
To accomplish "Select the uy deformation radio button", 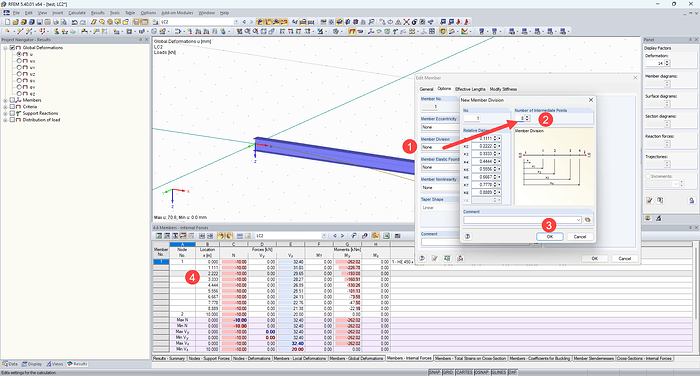I will pos(19,67).
